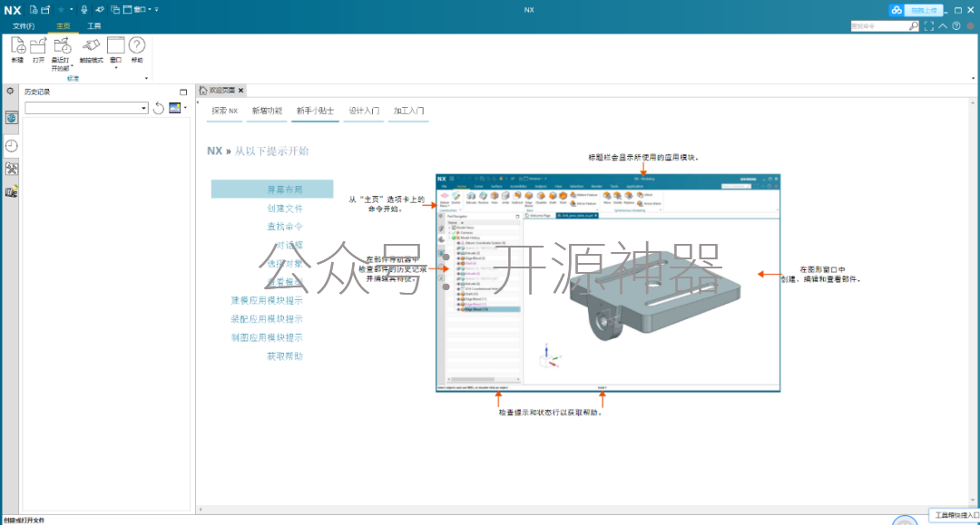The image size is (980, 525).
Task: Open the 文件(F) menu
Action: [24, 25]
